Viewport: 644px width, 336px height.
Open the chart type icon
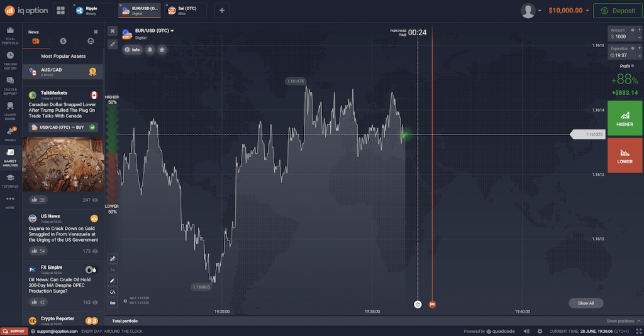tap(113, 259)
